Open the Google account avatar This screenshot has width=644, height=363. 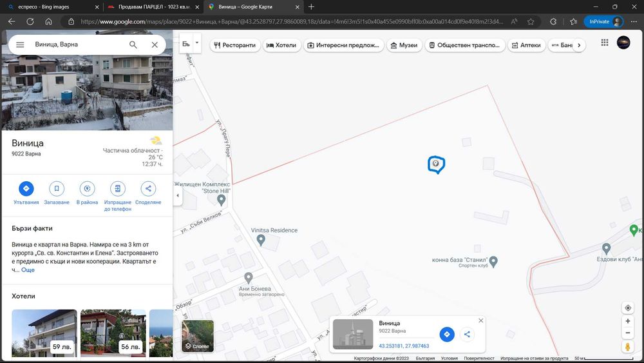pyautogui.click(x=623, y=43)
